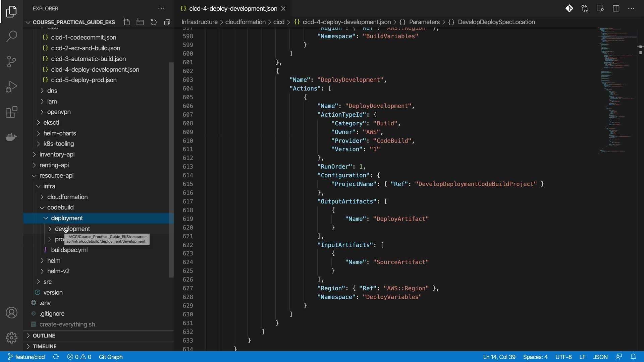Viewport: 644px width, 362px height.
Task: Expand the TIMELINE section
Action: [44, 346]
